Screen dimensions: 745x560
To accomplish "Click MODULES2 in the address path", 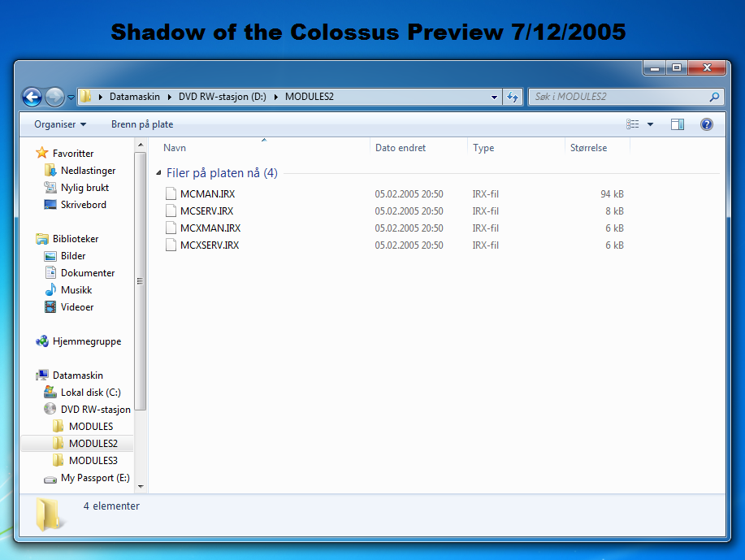I will pyautogui.click(x=310, y=97).
